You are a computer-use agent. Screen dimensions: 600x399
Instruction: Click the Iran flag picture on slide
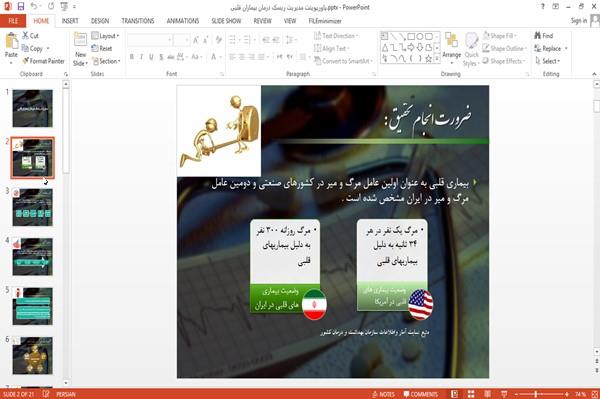(x=314, y=304)
